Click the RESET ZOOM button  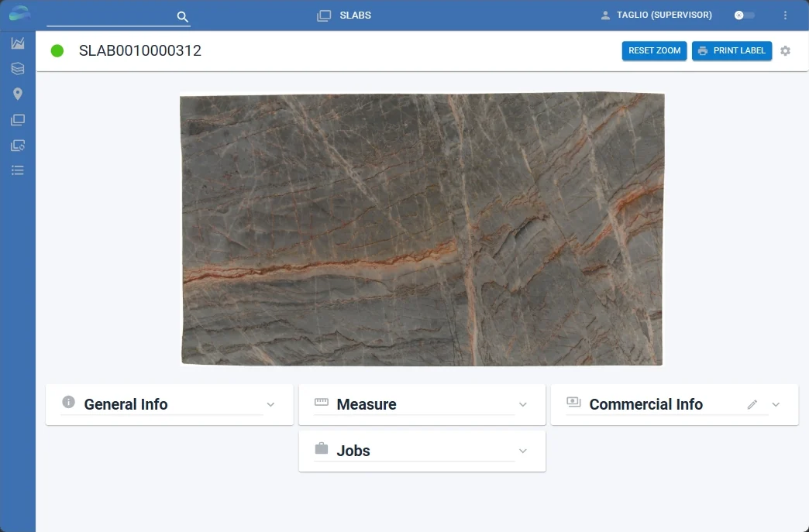point(654,50)
